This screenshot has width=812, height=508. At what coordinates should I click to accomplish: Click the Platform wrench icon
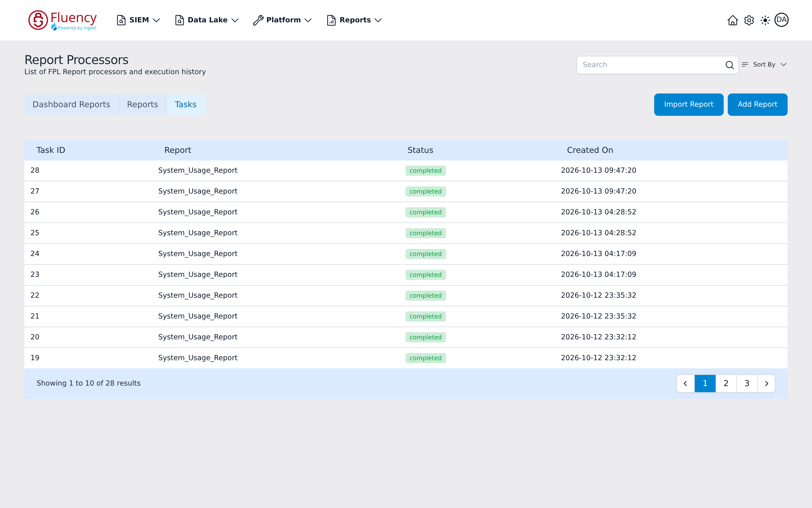pos(258,20)
